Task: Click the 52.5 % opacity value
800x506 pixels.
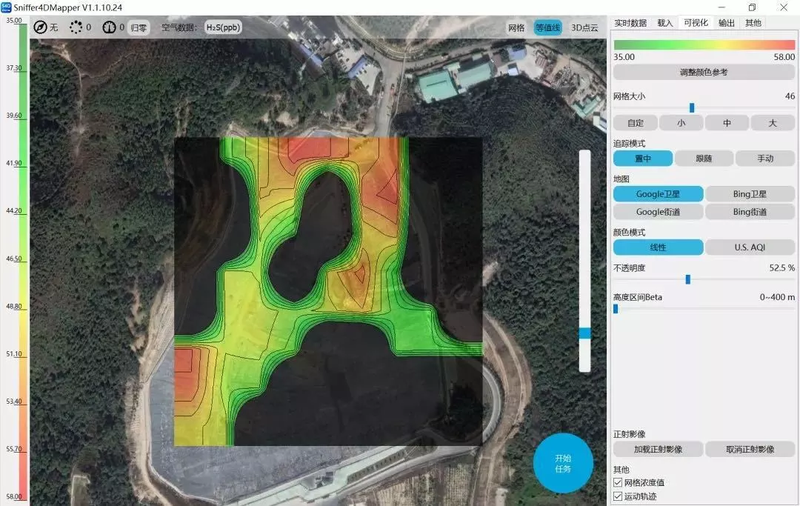Action: pos(782,268)
